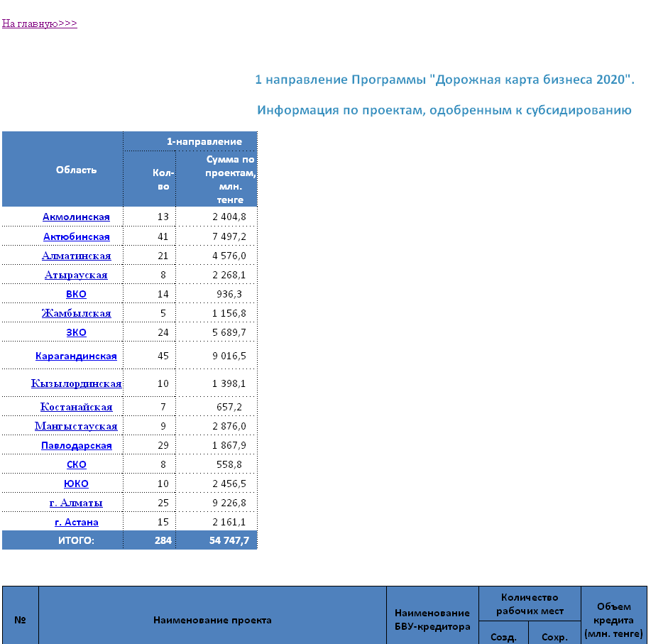668x644 pixels.
Task: Select the sum value 5 689,7
Action: tap(229, 332)
